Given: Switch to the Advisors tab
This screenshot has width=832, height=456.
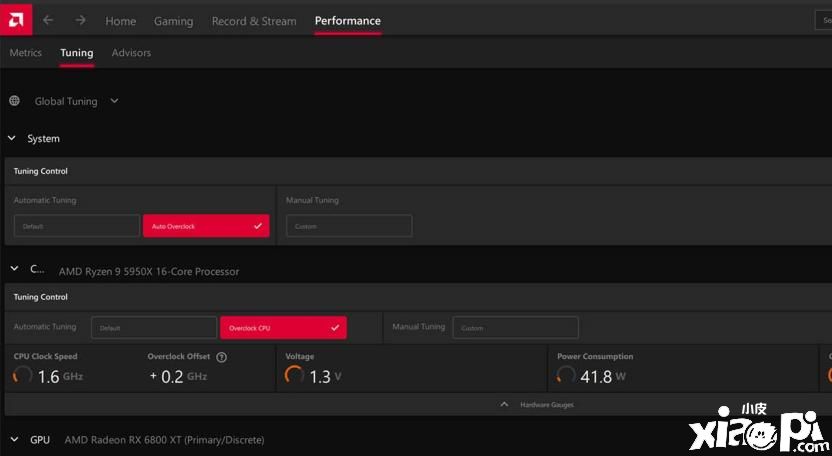Looking at the screenshot, I should (131, 53).
